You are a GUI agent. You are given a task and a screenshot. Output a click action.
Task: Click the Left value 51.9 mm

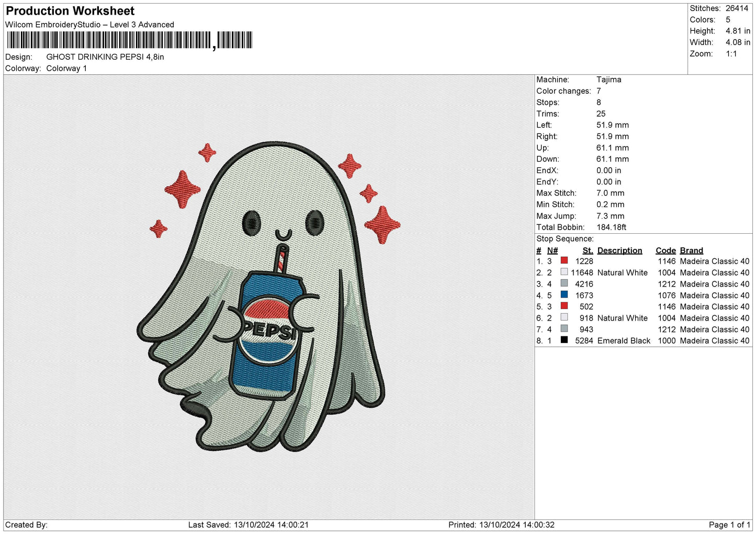coord(613,125)
